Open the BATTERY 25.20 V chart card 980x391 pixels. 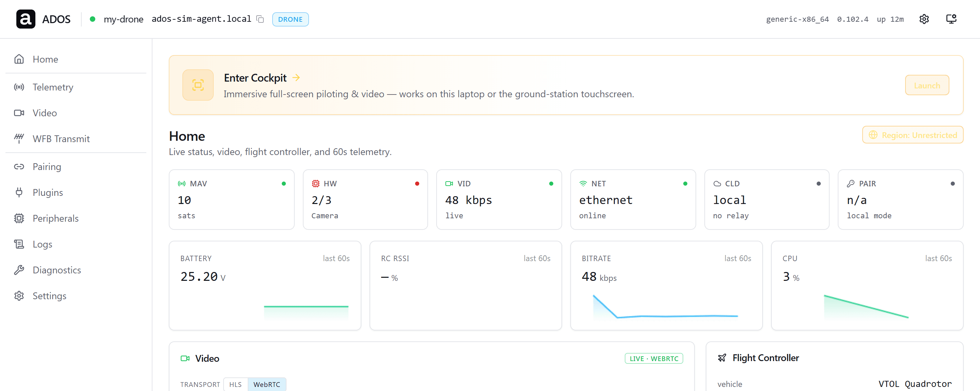pos(265,285)
